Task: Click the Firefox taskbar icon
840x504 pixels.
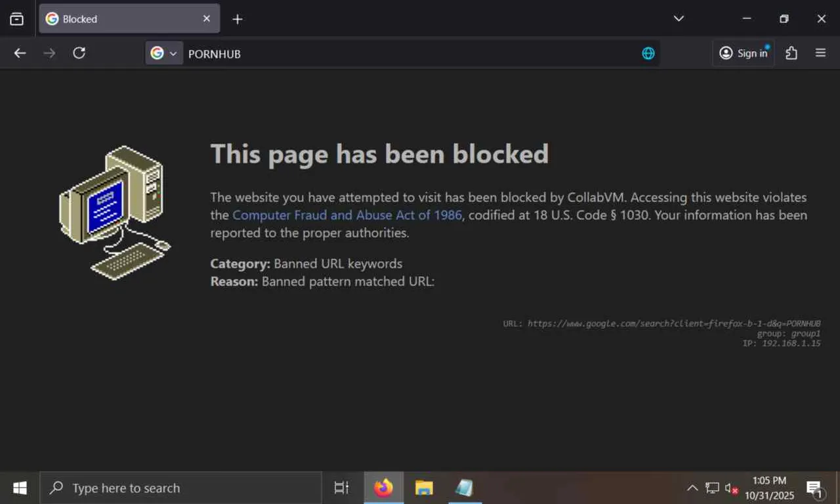Action: click(x=383, y=488)
